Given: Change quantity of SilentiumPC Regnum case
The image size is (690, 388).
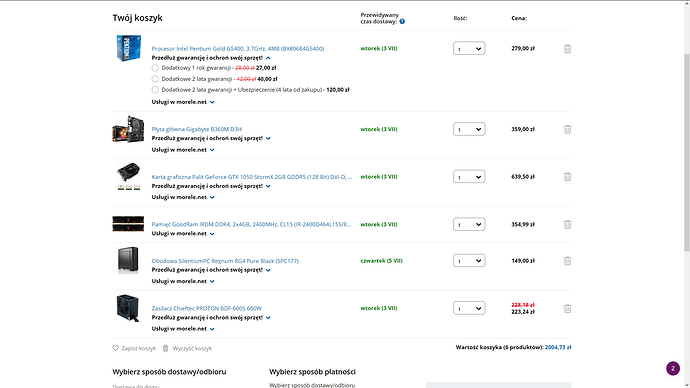Looking at the screenshot, I should pyautogui.click(x=469, y=261).
